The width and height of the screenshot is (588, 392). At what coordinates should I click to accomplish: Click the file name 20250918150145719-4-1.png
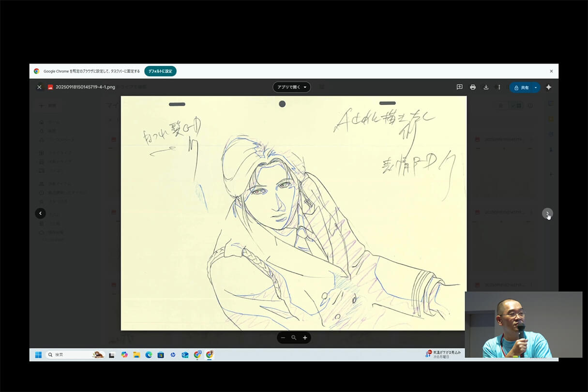pyautogui.click(x=85, y=87)
